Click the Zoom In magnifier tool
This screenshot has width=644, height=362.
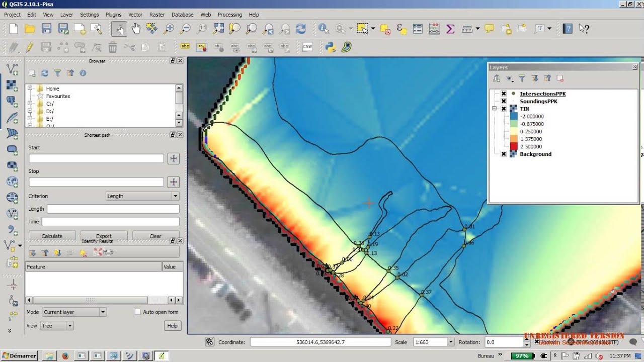click(x=169, y=29)
